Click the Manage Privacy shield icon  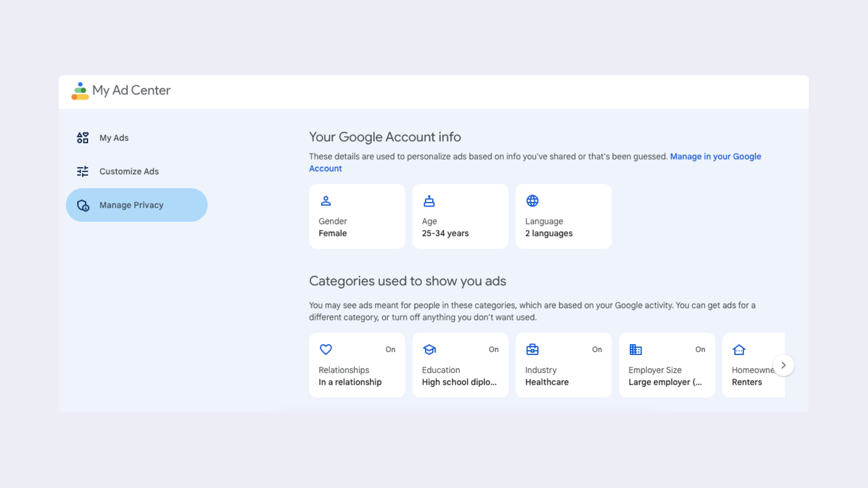point(83,205)
